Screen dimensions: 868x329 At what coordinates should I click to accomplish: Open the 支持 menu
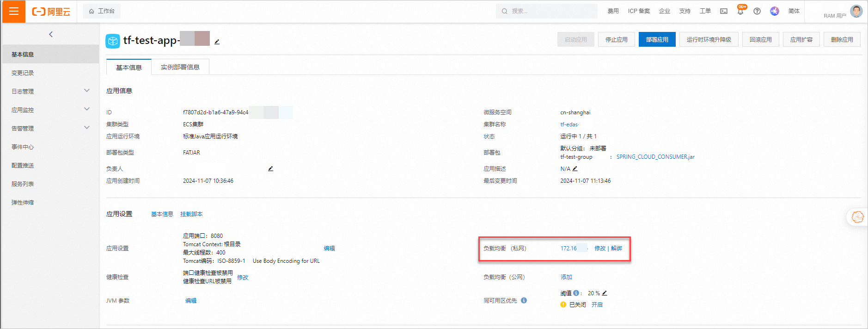[x=685, y=11]
